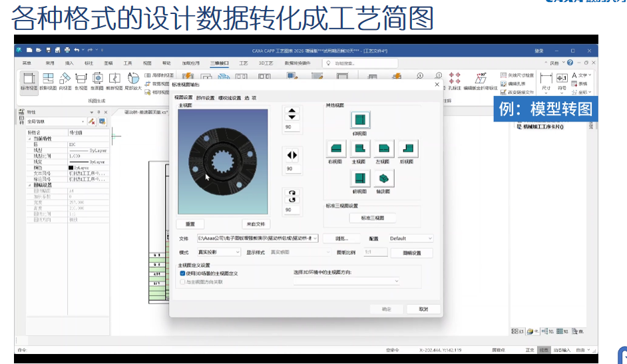627x364 pixels.
Task: Click the 孔标注 ribbon tool
Action: 454,81
